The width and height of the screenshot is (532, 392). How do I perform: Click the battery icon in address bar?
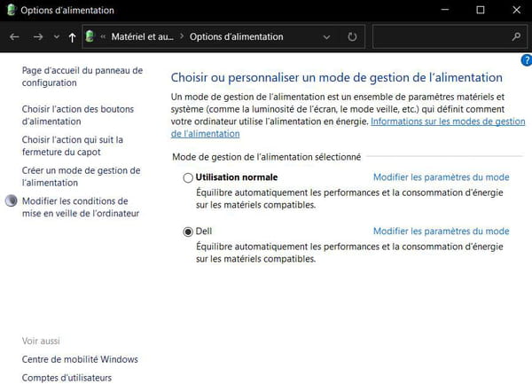[90, 36]
